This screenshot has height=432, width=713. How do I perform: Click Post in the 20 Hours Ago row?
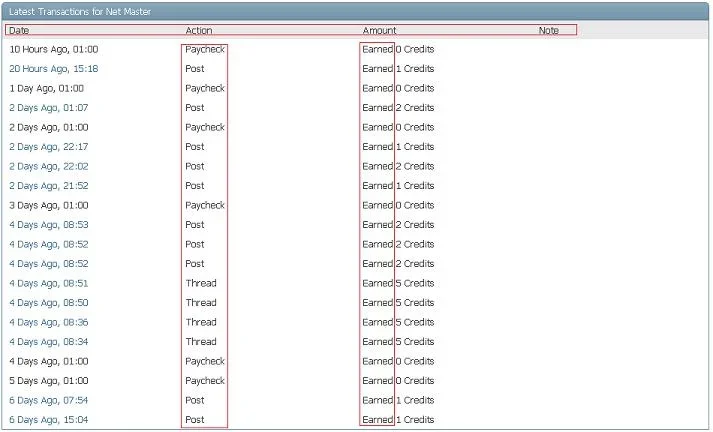click(195, 69)
